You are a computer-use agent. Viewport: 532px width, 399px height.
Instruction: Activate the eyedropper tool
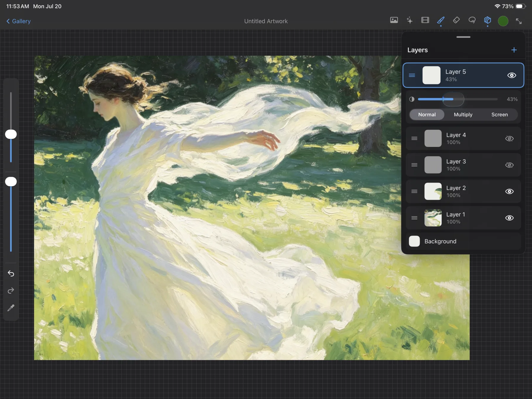[x=11, y=308]
